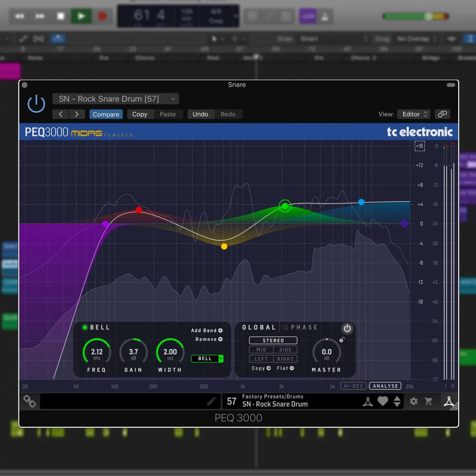Select the SIDE channel mode
The height and width of the screenshot is (476, 476).
click(x=285, y=349)
